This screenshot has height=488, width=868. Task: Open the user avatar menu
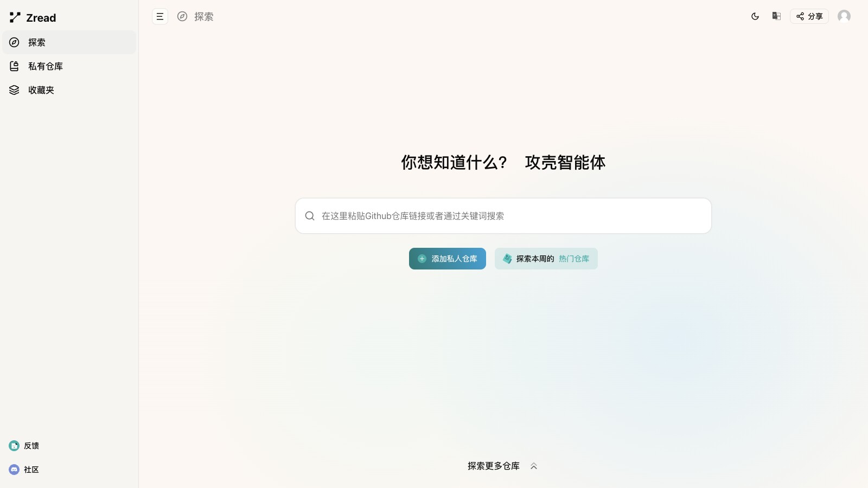[x=844, y=16]
